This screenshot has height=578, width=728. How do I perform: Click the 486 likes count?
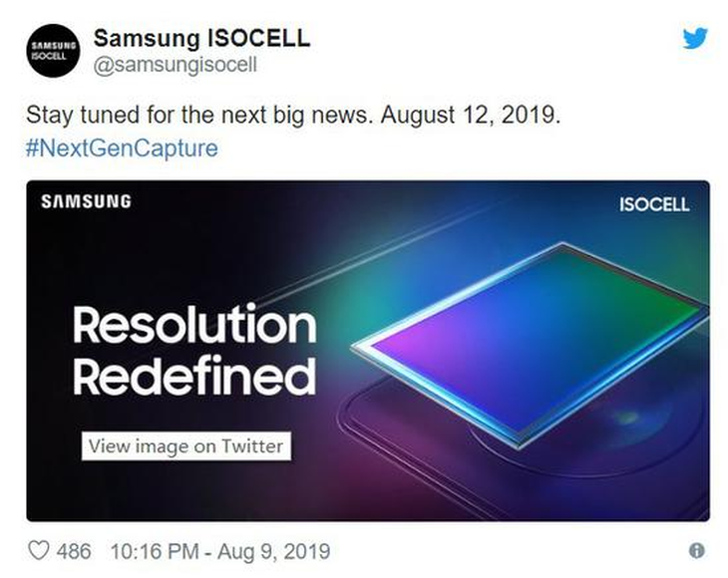[74, 551]
